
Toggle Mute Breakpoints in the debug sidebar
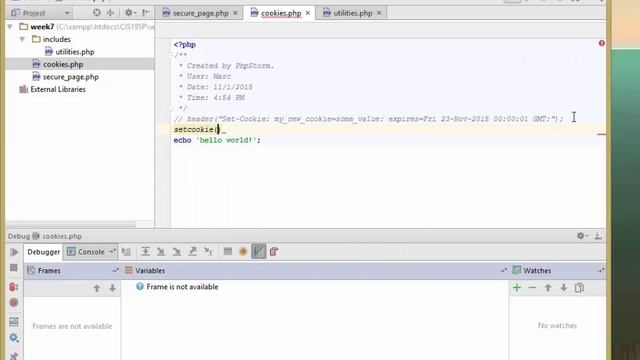pos(13,302)
